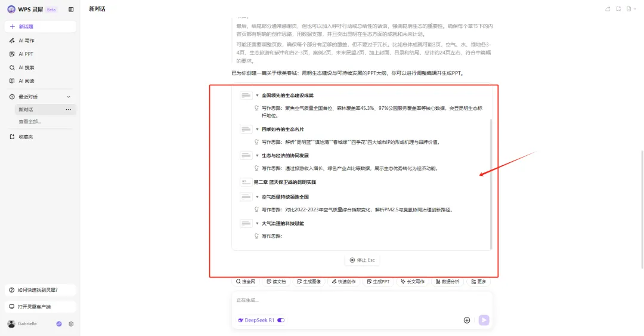The width and height of the screenshot is (644, 336).
Task: Collapse the 大气治理的科技赋能 outline item
Action: pyautogui.click(x=257, y=224)
